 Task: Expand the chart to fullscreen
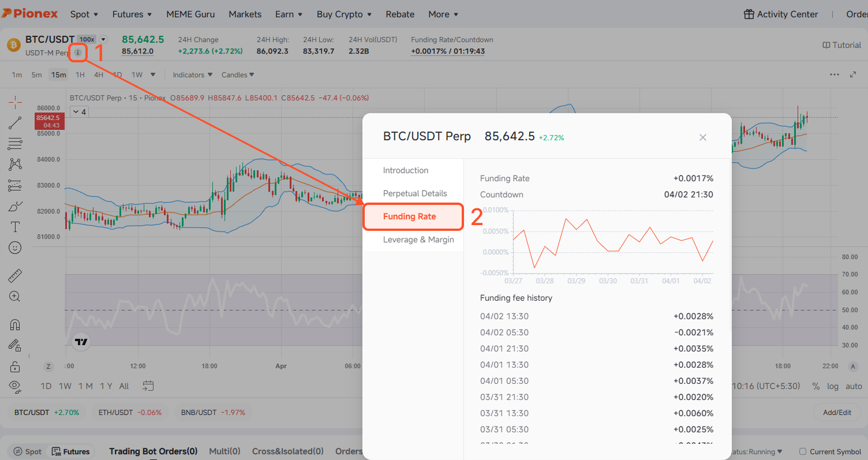853,74
